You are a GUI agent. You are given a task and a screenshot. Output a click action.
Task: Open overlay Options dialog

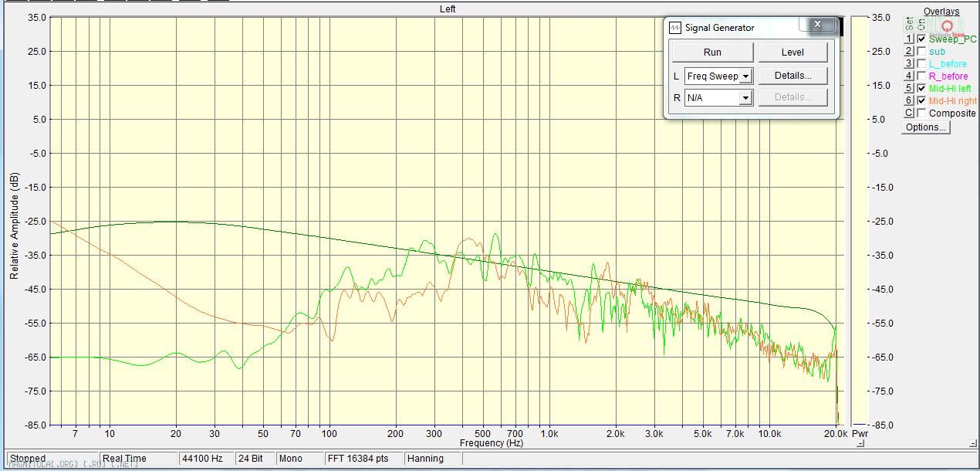click(x=926, y=127)
